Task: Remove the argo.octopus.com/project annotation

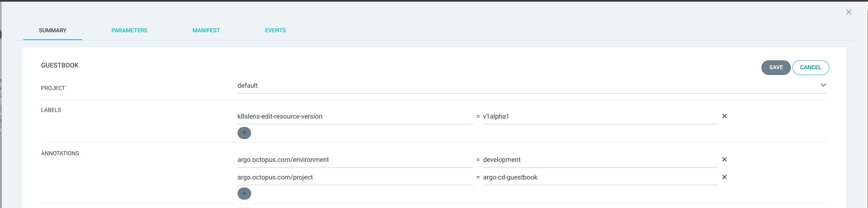Action: [x=724, y=177]
